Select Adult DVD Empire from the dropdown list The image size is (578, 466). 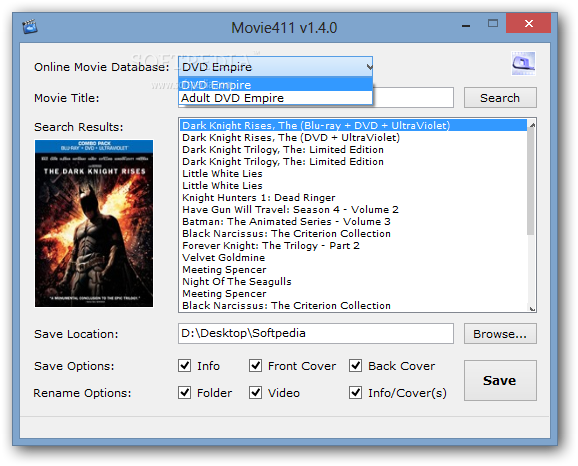pos(275,98)
